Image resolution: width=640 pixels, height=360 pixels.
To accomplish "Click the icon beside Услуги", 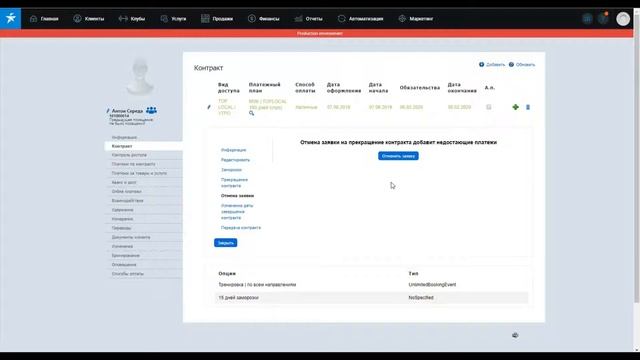I will coord(164,19).
